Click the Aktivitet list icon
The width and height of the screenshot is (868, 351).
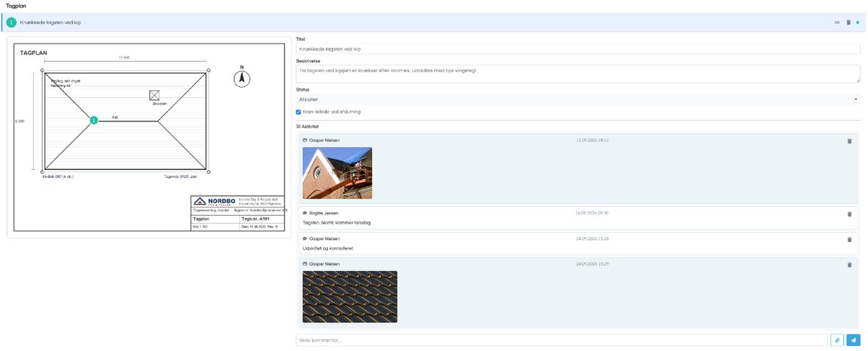pos(299,127)
